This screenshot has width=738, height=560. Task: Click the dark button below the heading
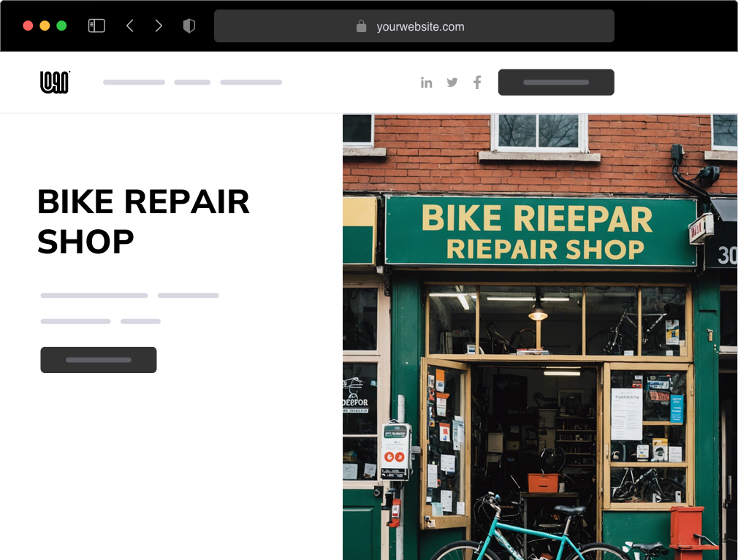[x=98, y=359]
